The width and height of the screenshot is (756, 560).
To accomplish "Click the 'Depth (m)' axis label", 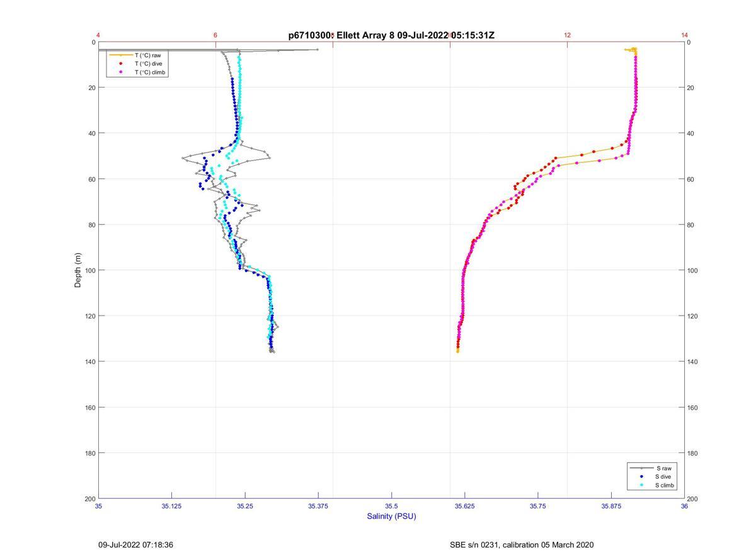I will 78,270.
